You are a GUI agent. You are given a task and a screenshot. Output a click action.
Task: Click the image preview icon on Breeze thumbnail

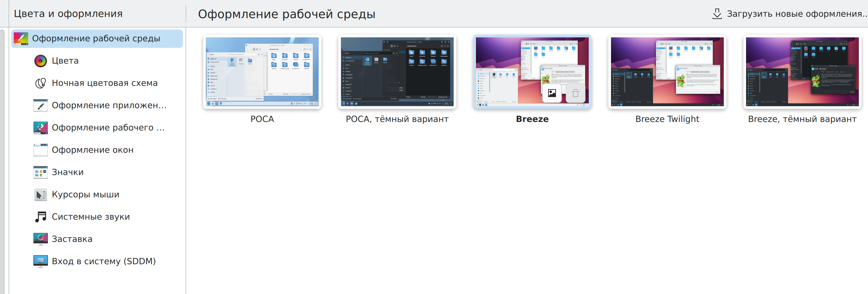552,93
